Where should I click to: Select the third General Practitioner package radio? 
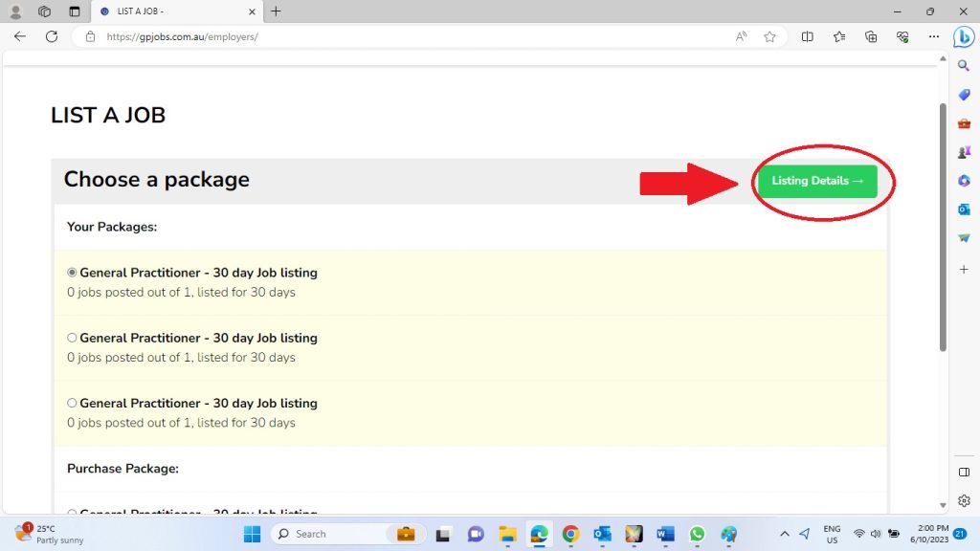72,403
